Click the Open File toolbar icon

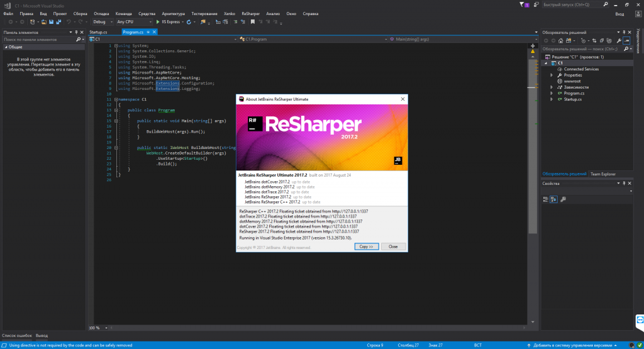click(43, 22)
